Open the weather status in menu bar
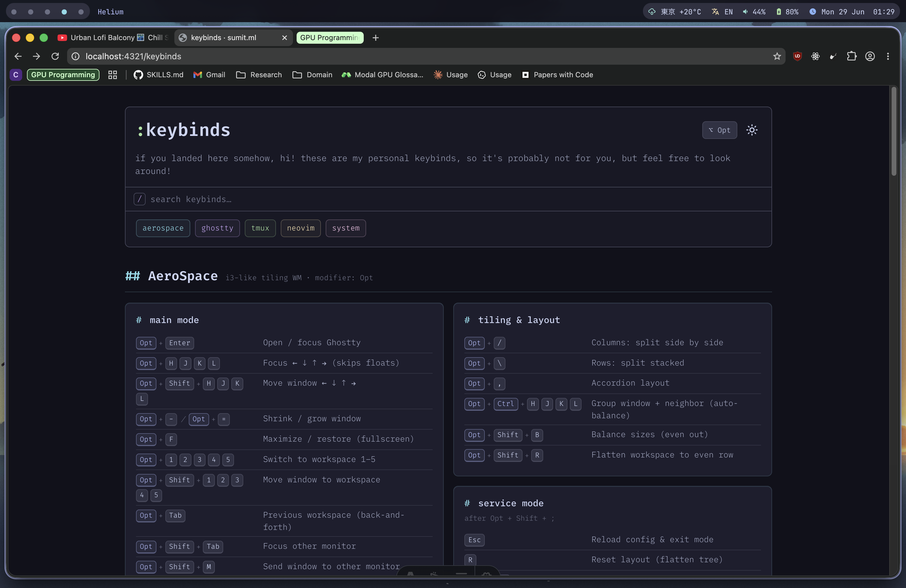 674,12
